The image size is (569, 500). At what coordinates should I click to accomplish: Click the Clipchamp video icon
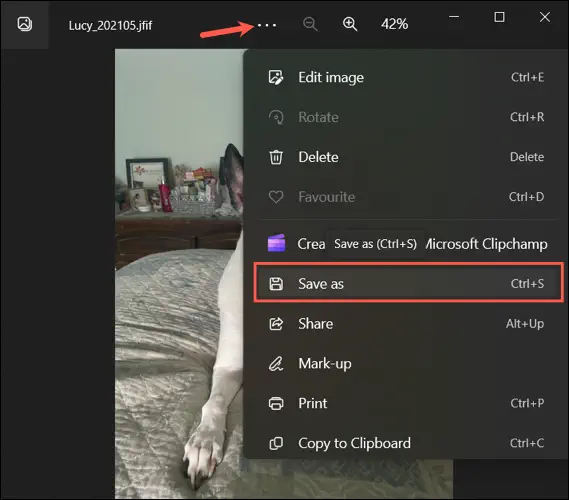pyautogui.click(x=277, y=243)
